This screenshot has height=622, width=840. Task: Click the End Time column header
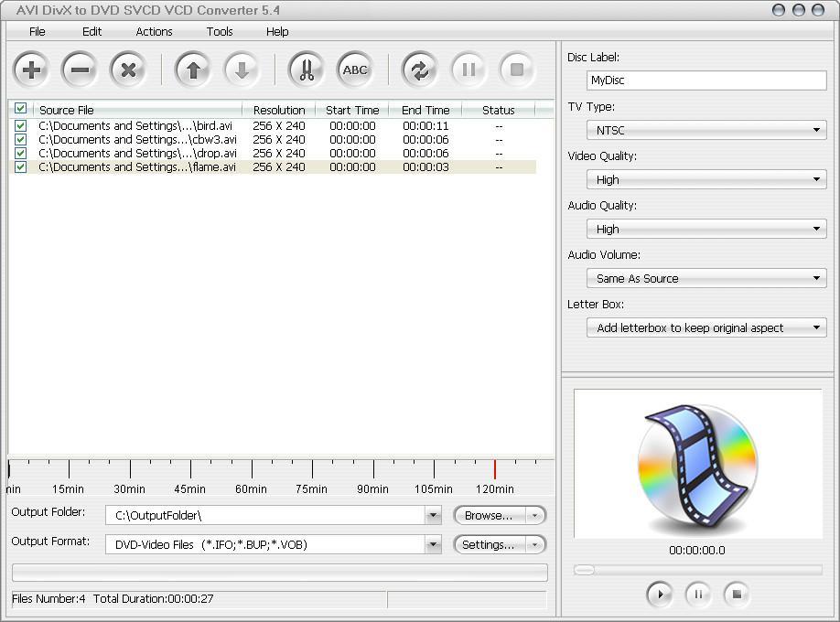coord(425,110)
